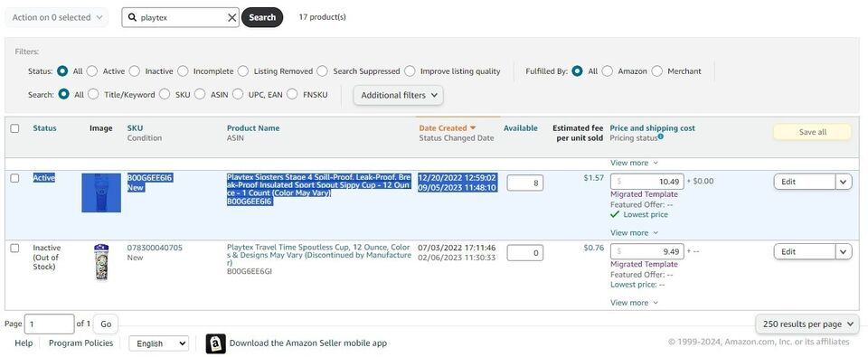
Task: Click the playtex search input field
Action: (x=182, y=17)
